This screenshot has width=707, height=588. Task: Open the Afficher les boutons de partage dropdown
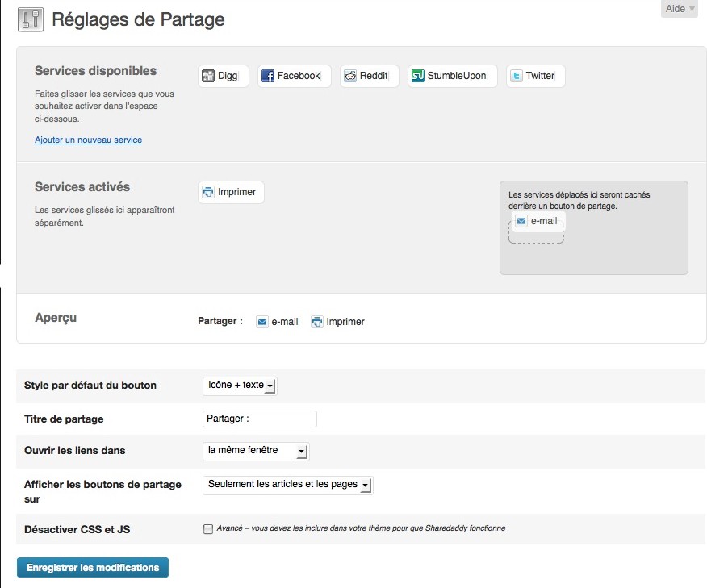point(287,485)
